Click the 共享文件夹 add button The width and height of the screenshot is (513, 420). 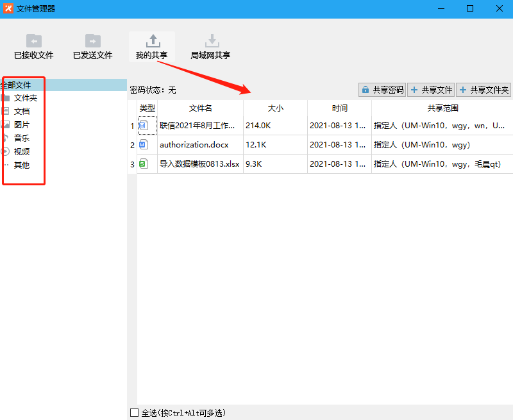484,90
